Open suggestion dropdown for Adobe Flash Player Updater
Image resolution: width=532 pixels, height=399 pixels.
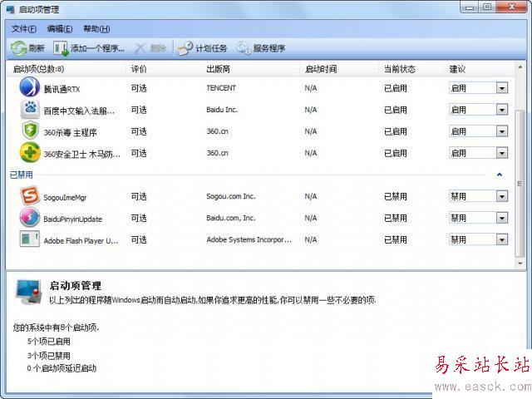pyautogui.click(x=501, y=240)
